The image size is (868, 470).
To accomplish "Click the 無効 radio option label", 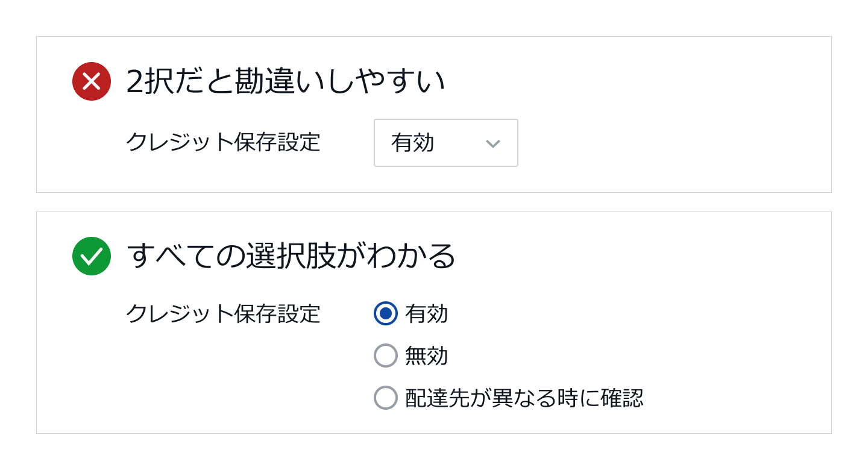I will (427, 356).
